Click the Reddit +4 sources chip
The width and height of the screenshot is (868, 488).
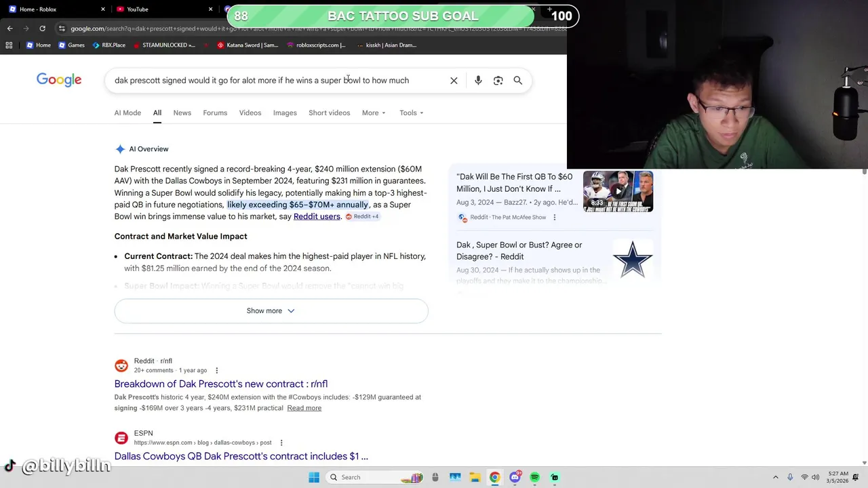click(x=362, y=216)
